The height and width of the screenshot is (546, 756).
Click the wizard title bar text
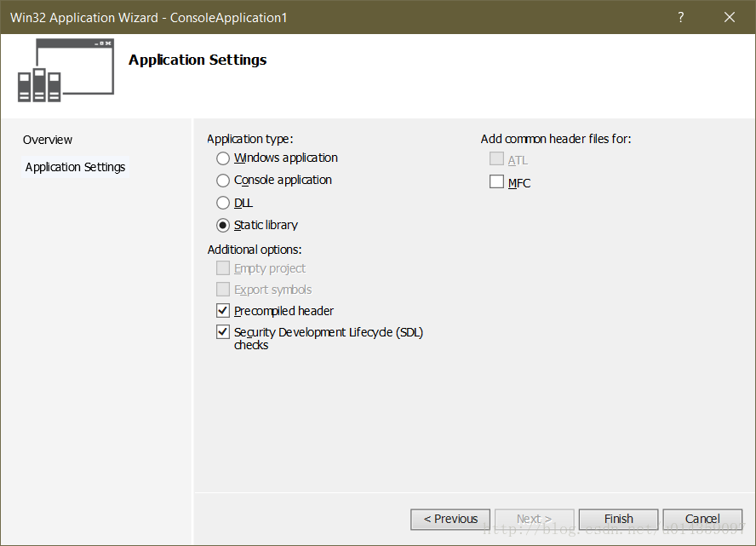tap(149, 18)
